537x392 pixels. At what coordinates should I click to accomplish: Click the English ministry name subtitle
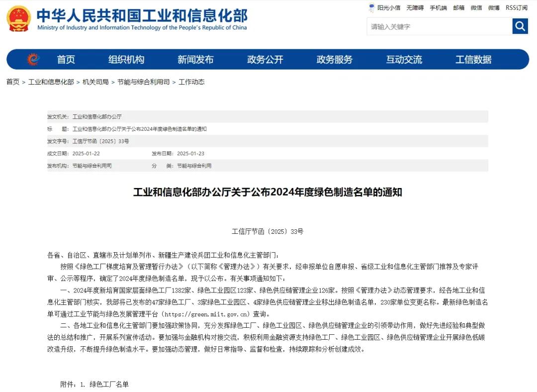tap(142, 27)
